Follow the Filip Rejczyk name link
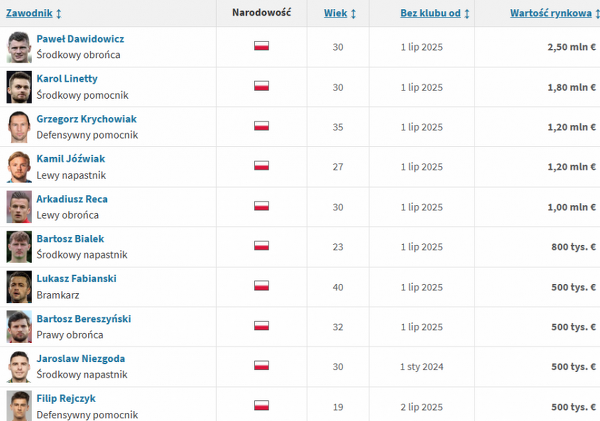 click(x=66, y=399)
